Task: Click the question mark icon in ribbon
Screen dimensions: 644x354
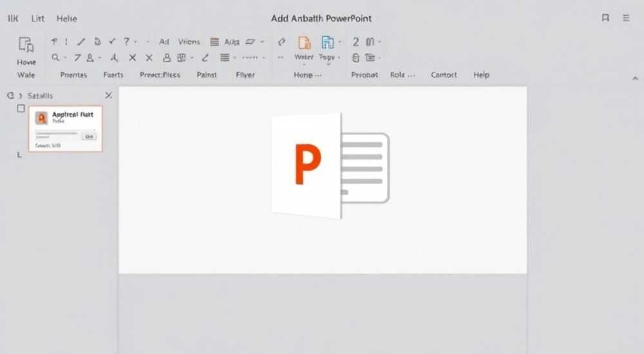Action: click(126, 41)
